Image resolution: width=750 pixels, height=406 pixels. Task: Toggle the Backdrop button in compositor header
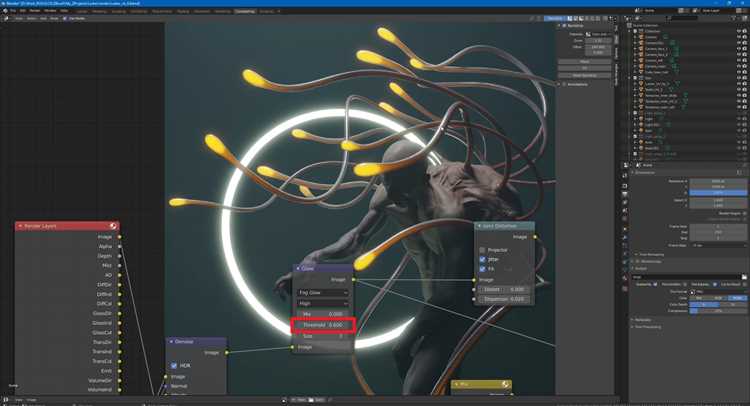pyautogui.click(x=555, y=18)
